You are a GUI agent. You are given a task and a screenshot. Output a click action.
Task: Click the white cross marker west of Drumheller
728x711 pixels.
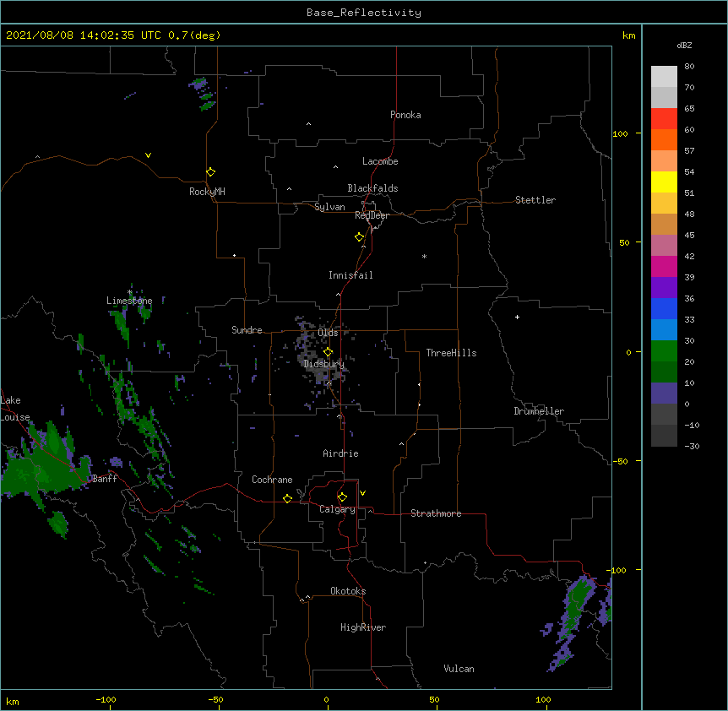pyautogui.click(x=517, y=317)
